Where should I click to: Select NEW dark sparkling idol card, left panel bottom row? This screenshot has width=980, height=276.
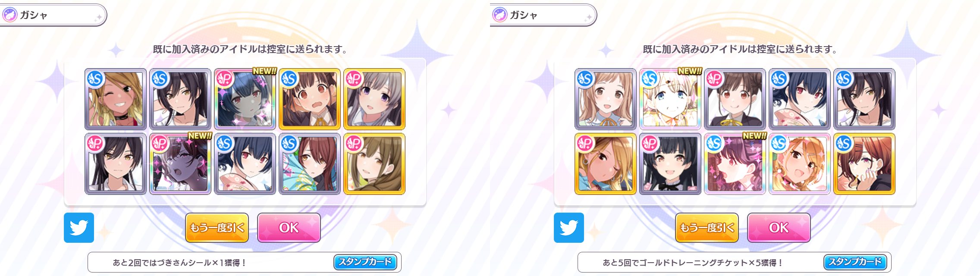coord(180,164)
